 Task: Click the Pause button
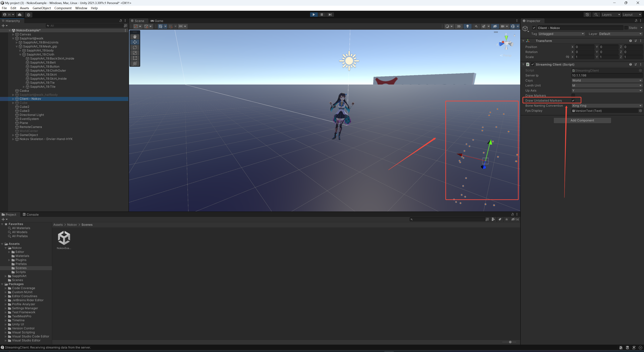[x=322, y=14]
